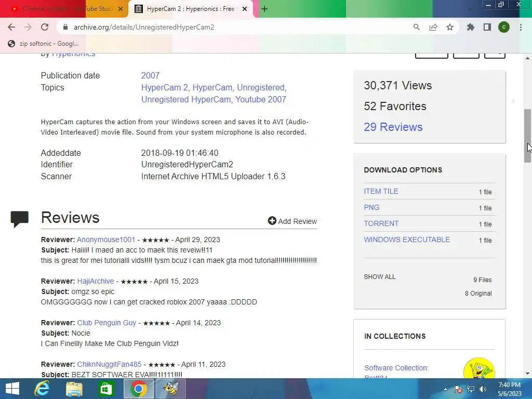This screenshot has width=532, height=399.
Task: Click SHOW ALL download files
Action: [x=379, y=277]
